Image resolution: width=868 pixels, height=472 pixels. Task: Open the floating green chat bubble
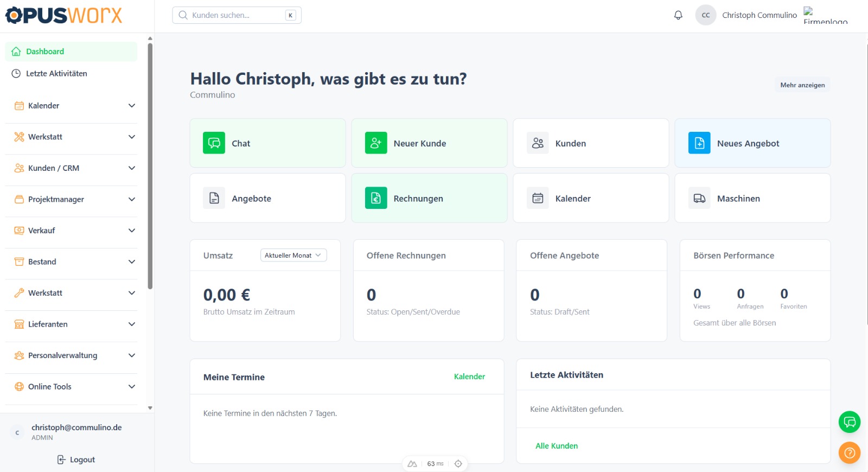pyautogui.click(x=850, y=422)
